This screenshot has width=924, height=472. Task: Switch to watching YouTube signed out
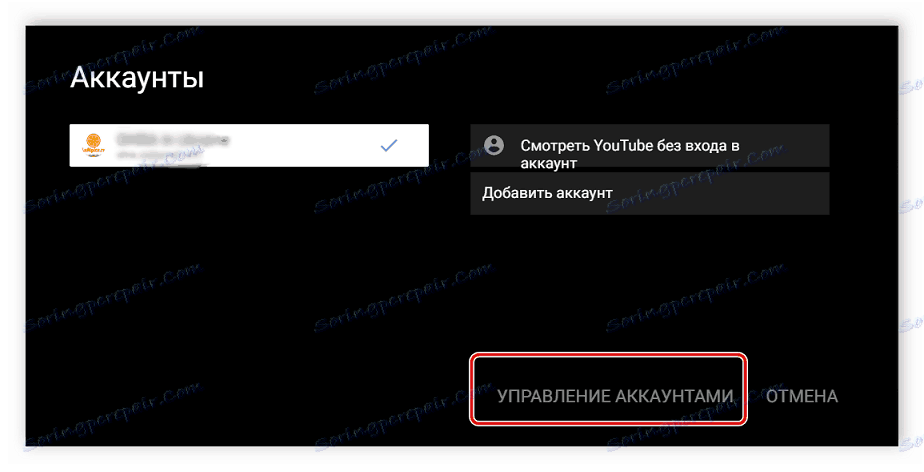click(649, 146)
